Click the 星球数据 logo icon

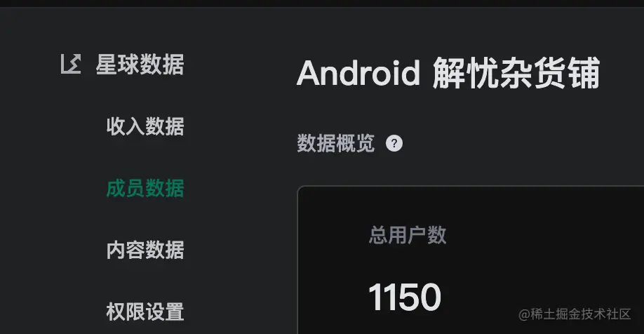pyautogui.click(x=71, y=64)
